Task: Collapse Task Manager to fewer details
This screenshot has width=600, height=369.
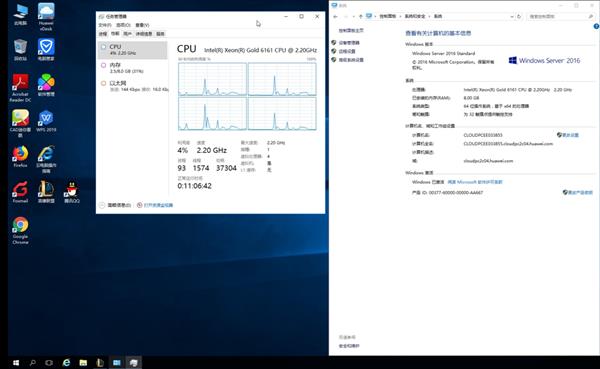Action: [115, 205]
